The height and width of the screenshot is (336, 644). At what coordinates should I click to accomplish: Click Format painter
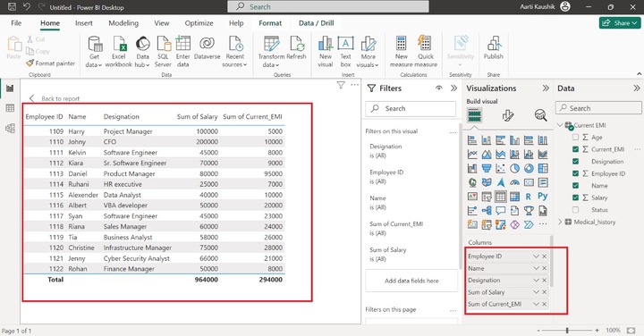point(50,63)
